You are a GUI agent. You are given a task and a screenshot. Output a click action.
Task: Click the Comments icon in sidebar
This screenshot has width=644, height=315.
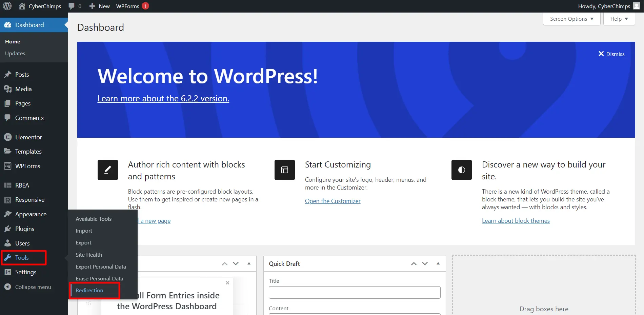point(8,118)
